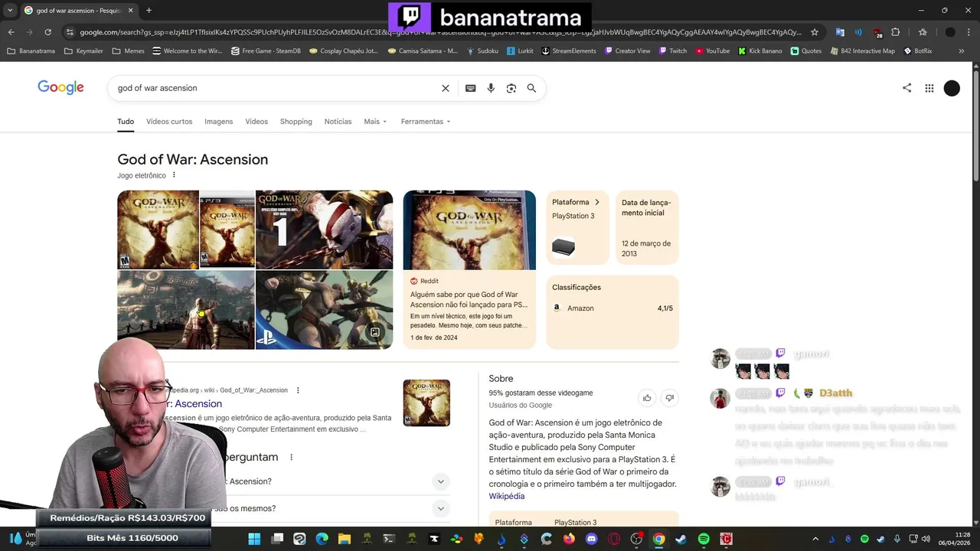
Task: Open three-dot menu beside Jogo eletrônico
Action: [x=174, y=175]
